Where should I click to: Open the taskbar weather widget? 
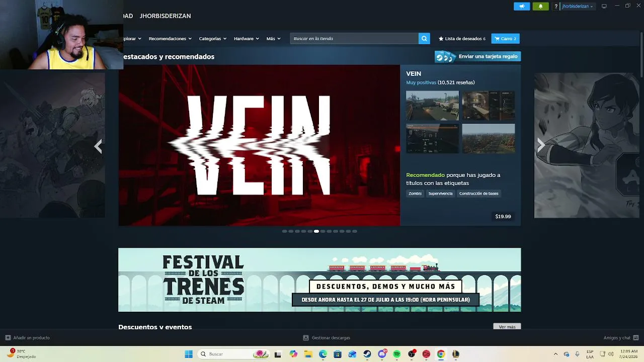click(x=22, y=354)
